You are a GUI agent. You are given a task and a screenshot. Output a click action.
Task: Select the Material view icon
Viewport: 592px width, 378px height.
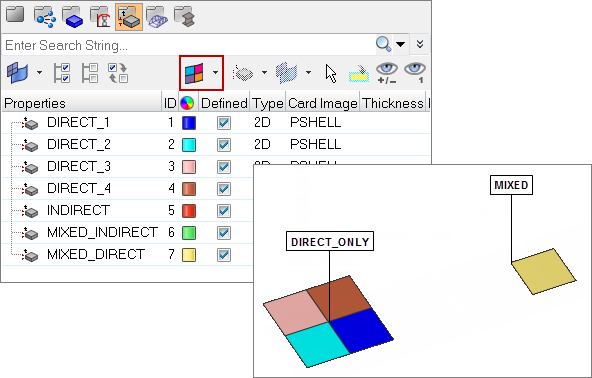pos(72,17)
